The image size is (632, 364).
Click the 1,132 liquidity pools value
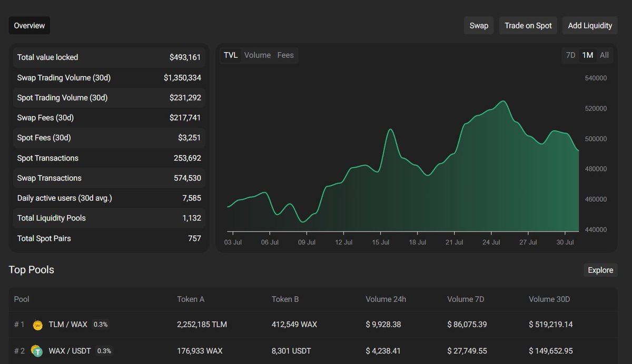coord(192,218)
